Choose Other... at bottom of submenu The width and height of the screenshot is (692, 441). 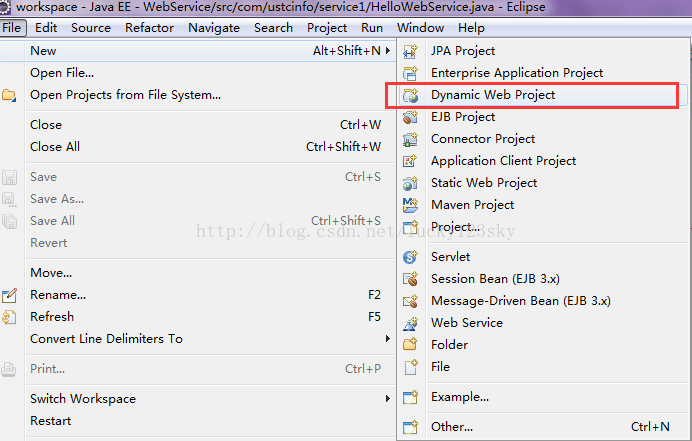pyautogui.click(x=452, y=427)
